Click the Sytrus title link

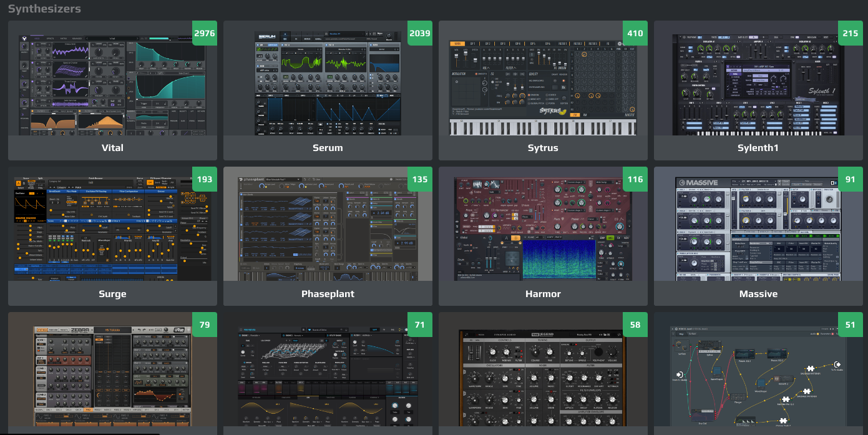[543, 148]
